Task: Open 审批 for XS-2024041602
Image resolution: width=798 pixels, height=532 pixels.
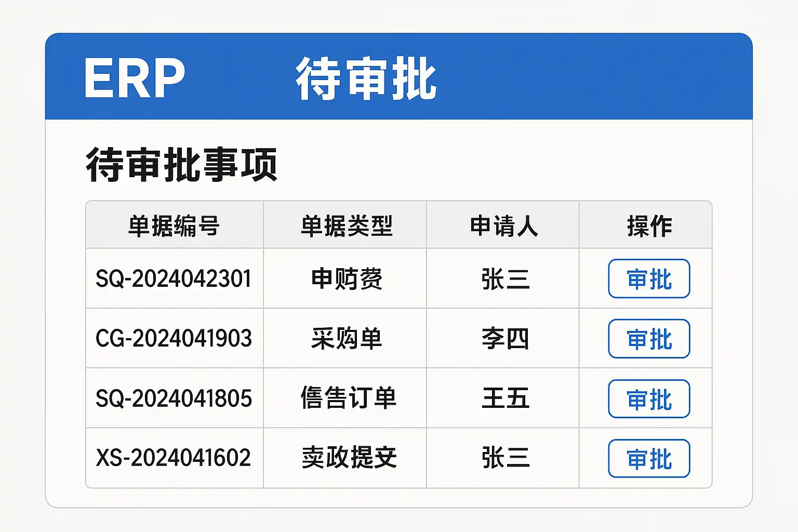Action: (649, 459)
